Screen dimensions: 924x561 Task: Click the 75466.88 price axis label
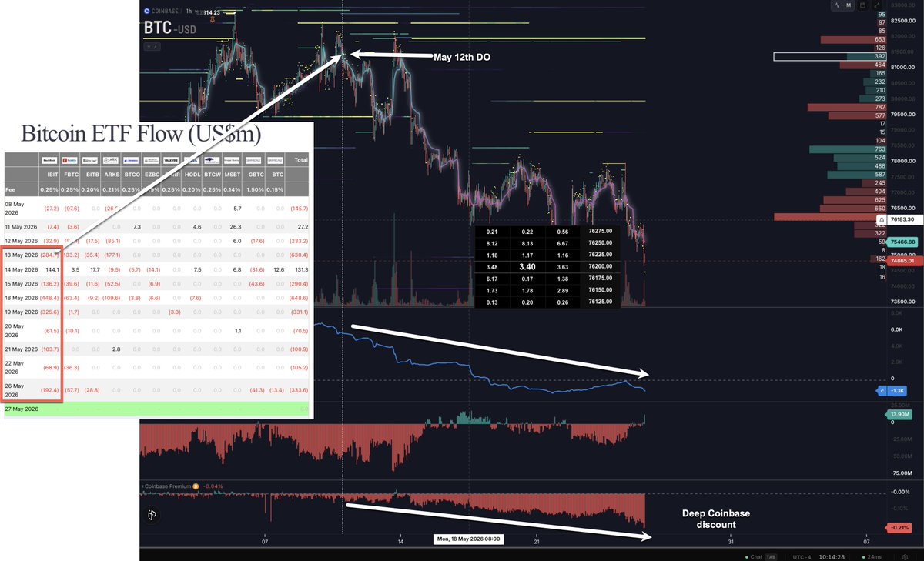[902, 242]
